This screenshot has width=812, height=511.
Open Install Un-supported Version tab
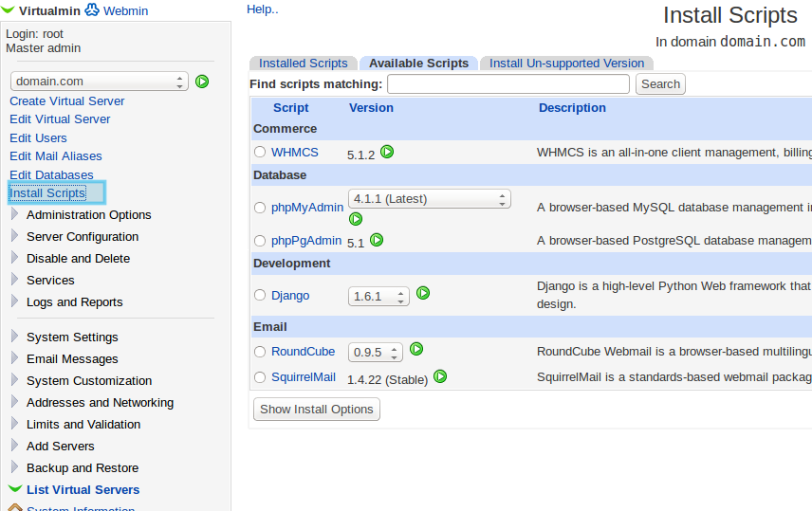(x=566, y=64)
